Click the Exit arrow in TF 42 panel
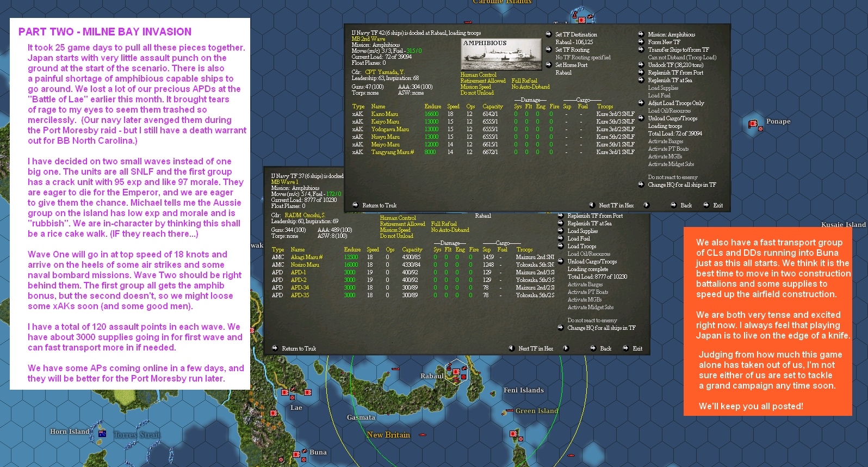Image resolution: width=868 pixels, height=467 pixels. coord(706,205)
